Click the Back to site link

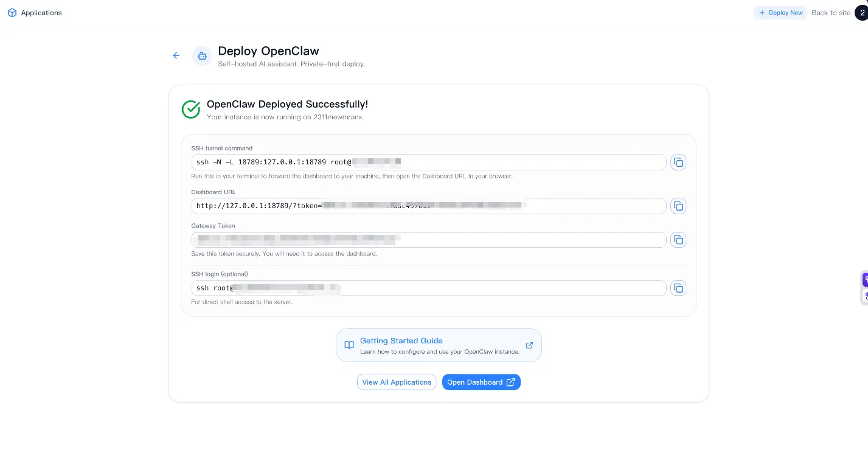pyautogui.click(x=830, y=12)
